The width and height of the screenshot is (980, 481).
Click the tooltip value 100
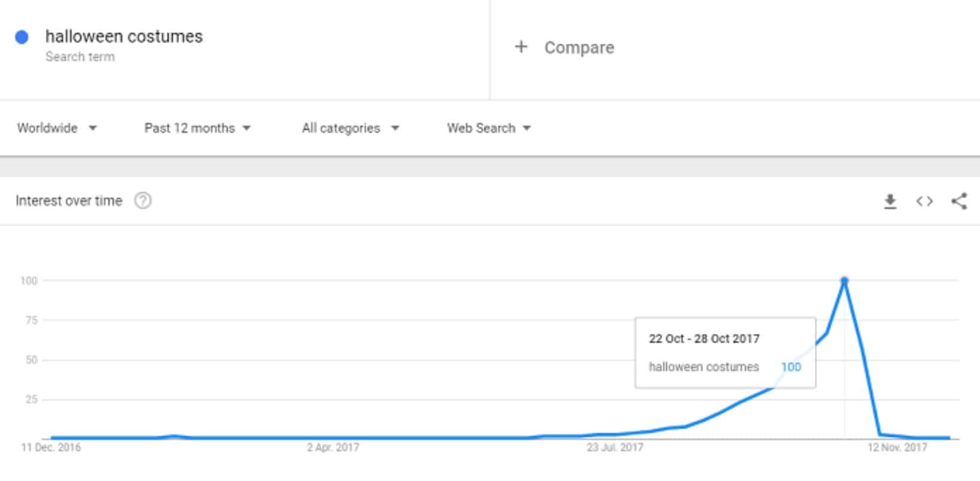click(x=791, y=367)
